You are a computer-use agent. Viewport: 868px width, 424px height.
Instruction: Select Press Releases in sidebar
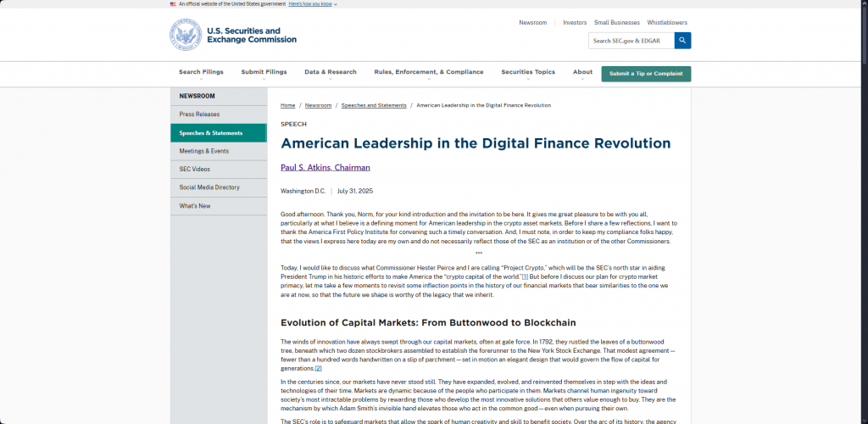pos(219,114)
